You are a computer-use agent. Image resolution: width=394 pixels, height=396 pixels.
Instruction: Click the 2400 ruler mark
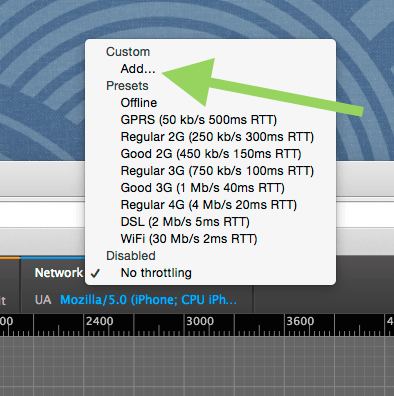pos(99,321)
